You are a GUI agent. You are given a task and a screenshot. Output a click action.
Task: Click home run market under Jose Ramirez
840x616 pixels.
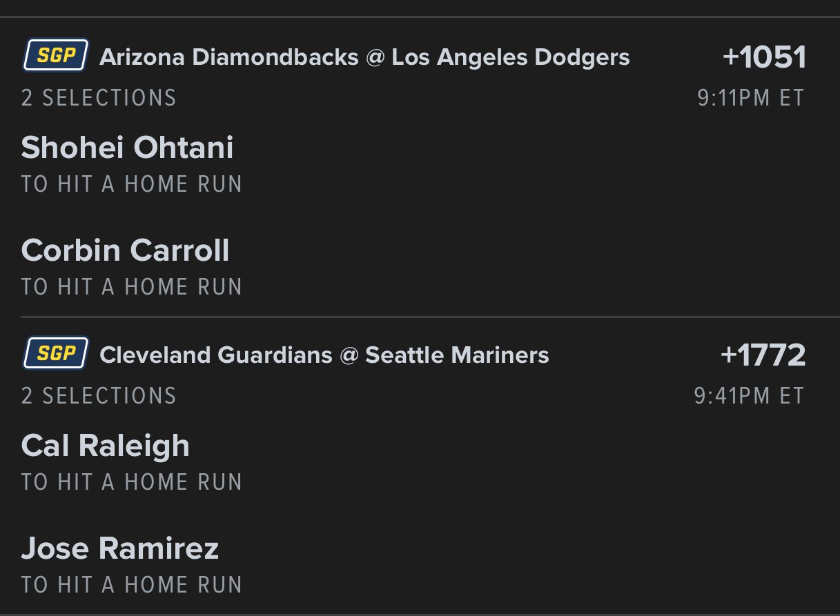coord(132,584)
